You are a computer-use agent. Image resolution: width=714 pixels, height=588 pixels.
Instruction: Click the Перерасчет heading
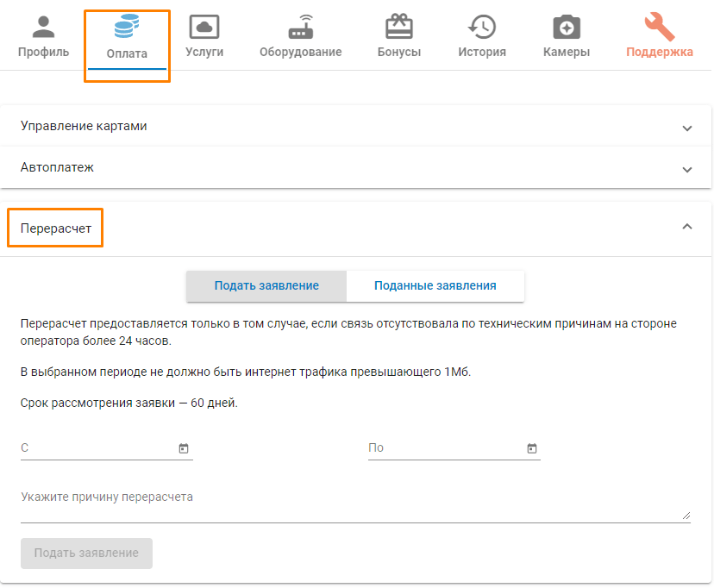56,228
